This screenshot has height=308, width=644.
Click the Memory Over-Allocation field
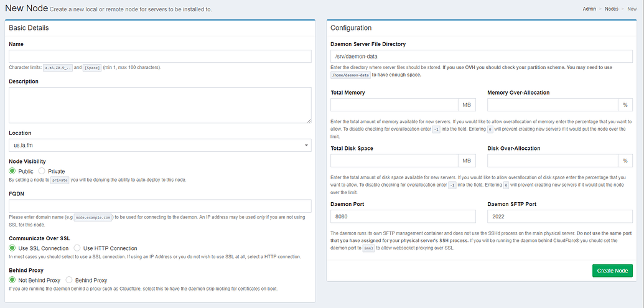click(553, 105)
